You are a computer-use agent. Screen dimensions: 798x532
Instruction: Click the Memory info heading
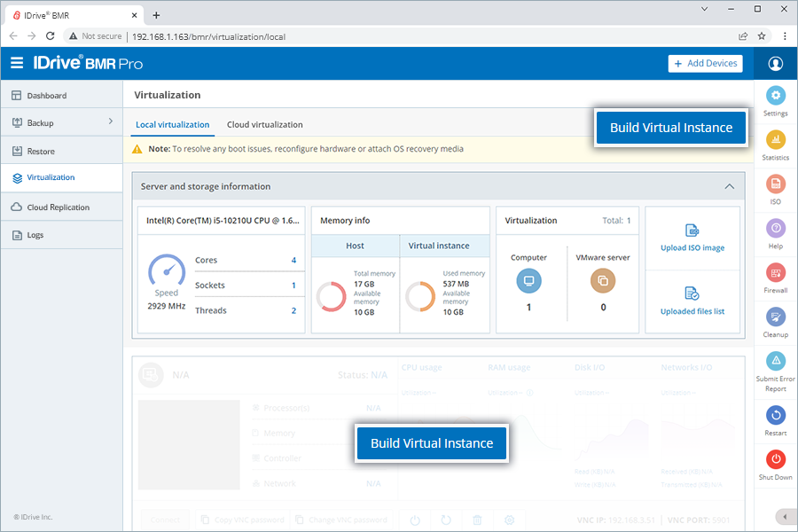(x=345, y=221)
